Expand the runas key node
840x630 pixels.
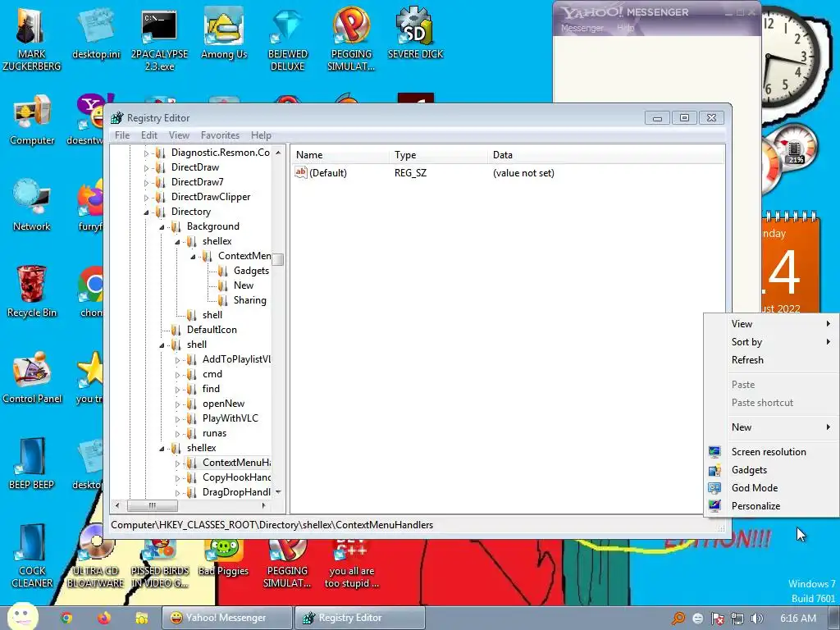pos(177,434)
